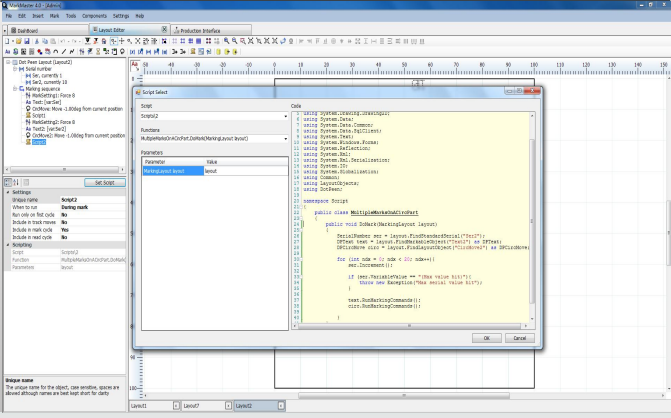
Task: Click the light bulb CircMove toolbar icon
Action: tap(122, 51)
